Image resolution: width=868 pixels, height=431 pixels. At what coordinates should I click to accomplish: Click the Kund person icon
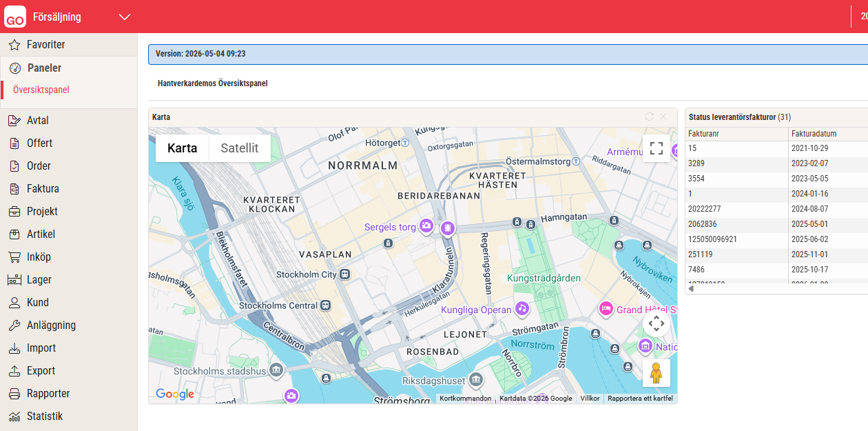[x=14, y=303]
